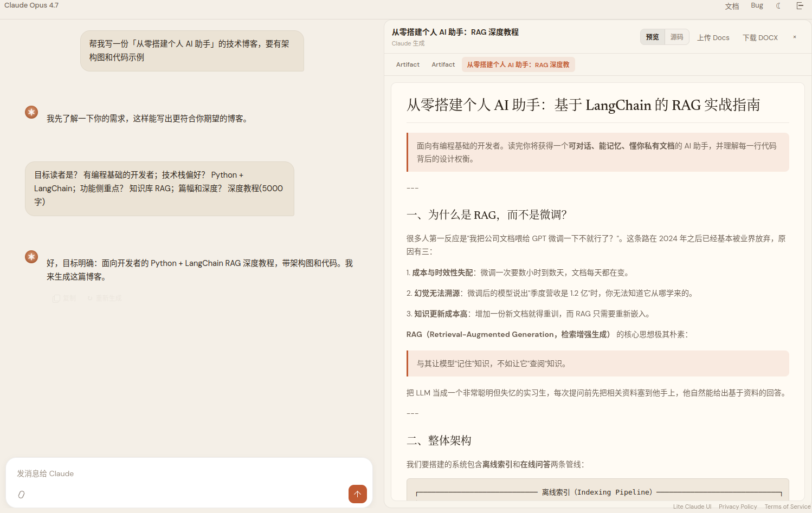Click the reply '我先了解一下你的需求'
The image size is (812, 513).
[x=149, y=119]
